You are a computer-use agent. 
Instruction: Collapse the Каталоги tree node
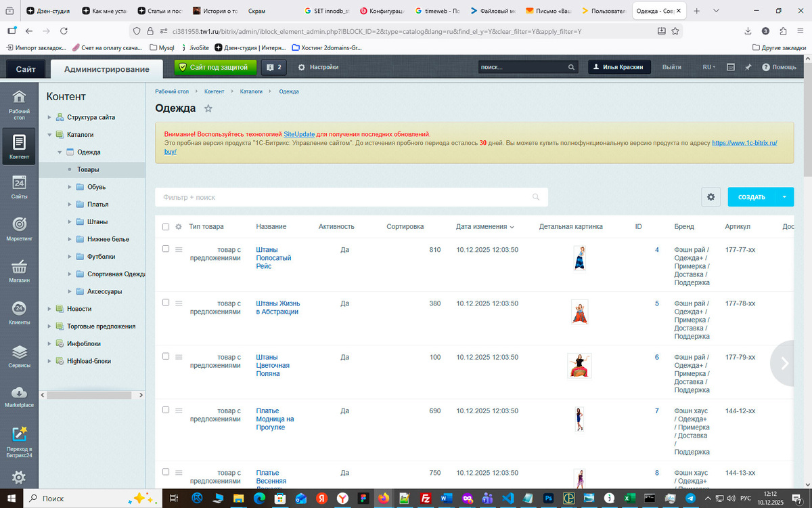(49, 135)
